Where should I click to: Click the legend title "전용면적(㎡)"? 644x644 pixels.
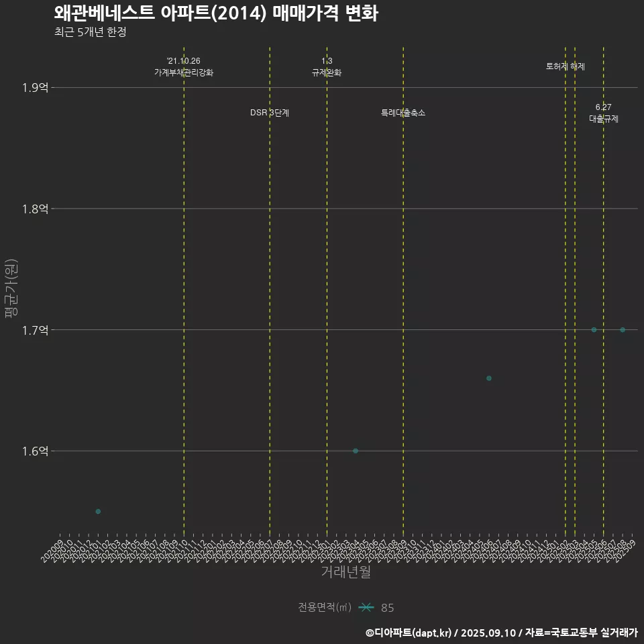[x=325, y=607]
